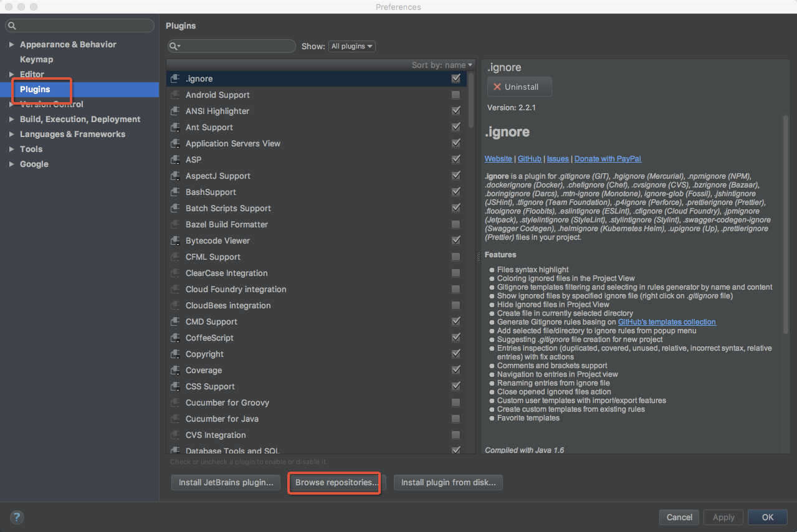The image size is (797, 532).
Task: Click the Browse repositories button
Action: pyautogui.click(x=336, y=482)
